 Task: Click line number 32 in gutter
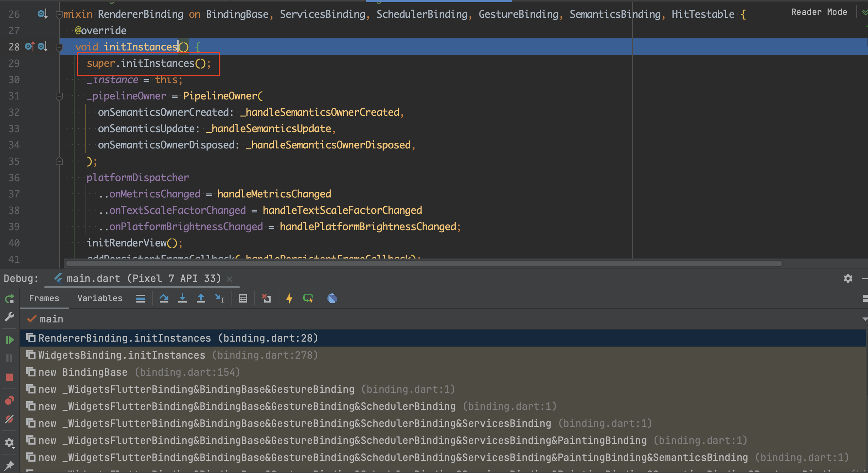click(14, 113)
